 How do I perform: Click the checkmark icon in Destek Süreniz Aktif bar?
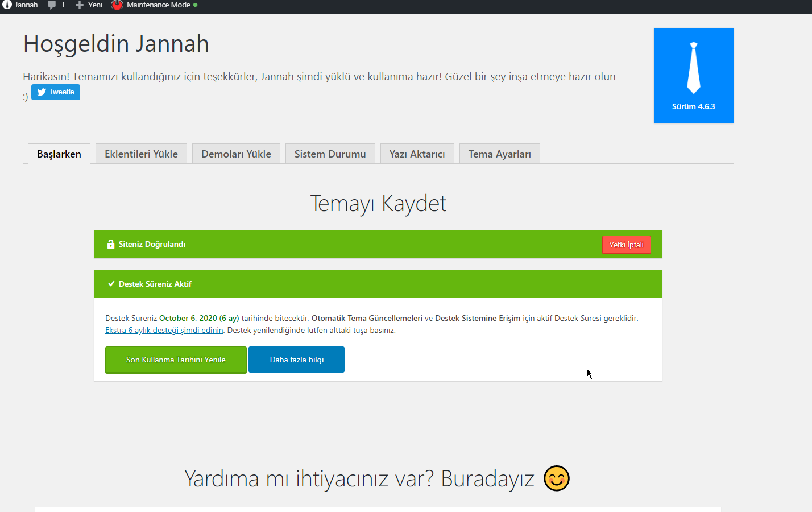coord(111,284)
